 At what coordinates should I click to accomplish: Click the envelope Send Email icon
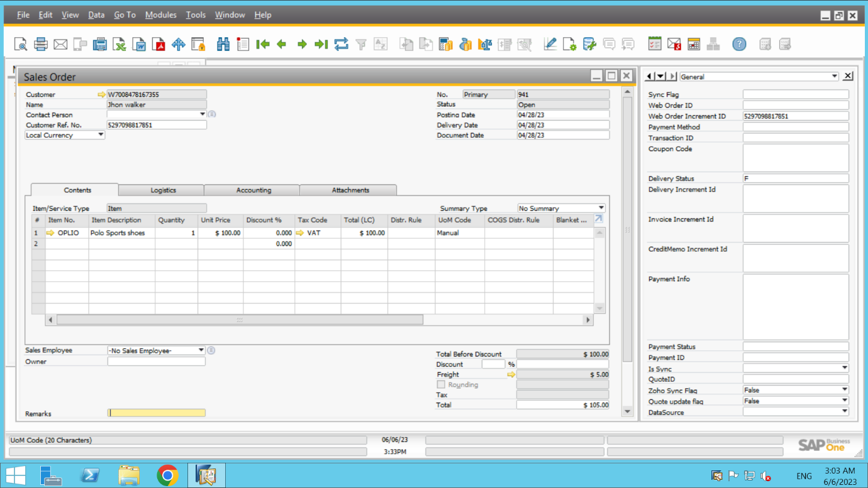coord(60,44)
